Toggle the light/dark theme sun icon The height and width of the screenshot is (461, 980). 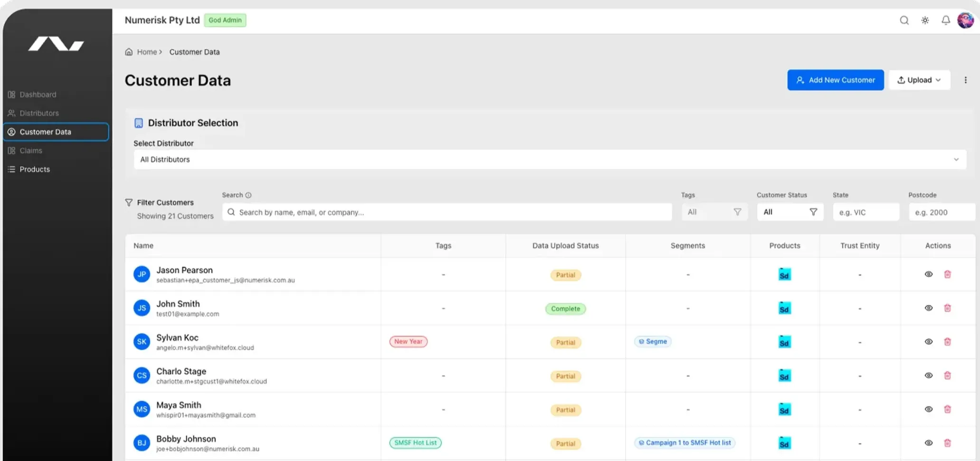925,20
